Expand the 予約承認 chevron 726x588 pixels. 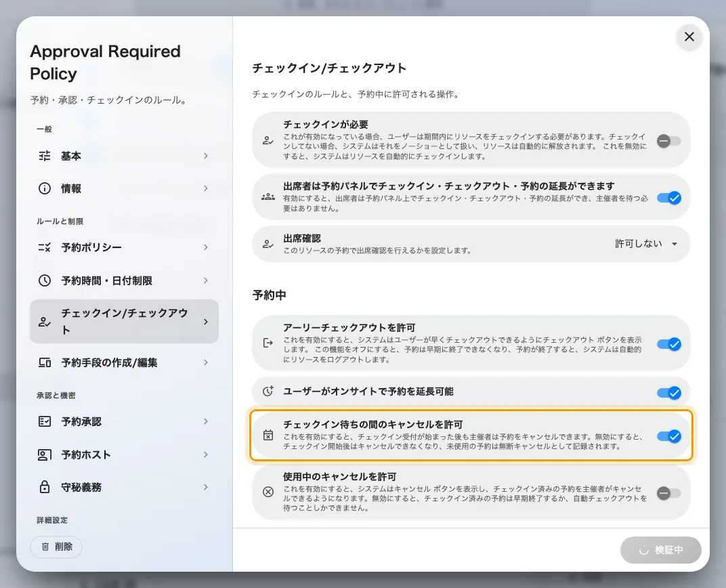pyautogui.click(x=206, y=421)
